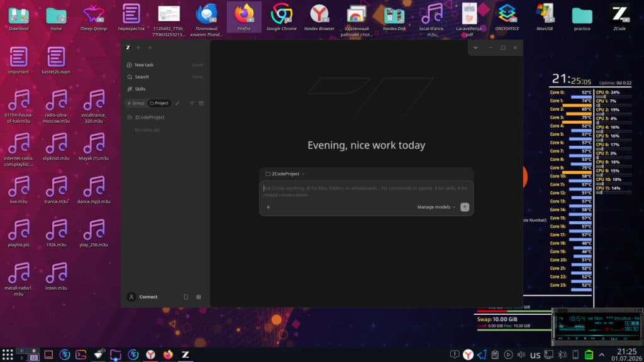The height and width of the screenshot is (362, 644).
Task: Open the terminal icon in the taskbar
Action: 81,354
